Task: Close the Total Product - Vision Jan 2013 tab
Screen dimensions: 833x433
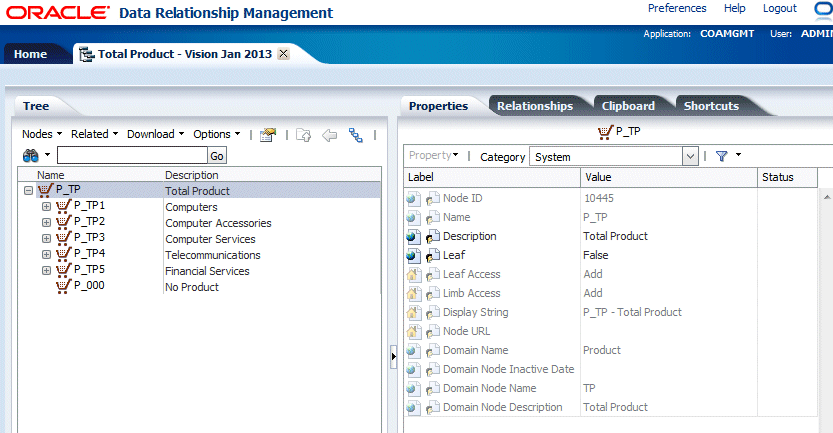Action: 284,54
